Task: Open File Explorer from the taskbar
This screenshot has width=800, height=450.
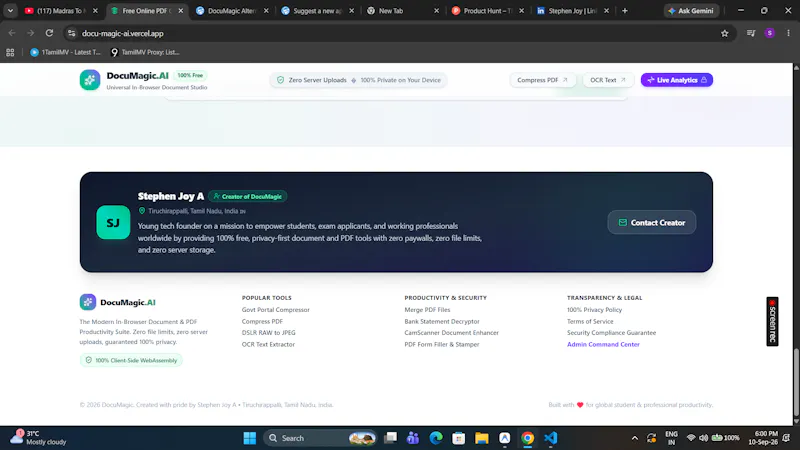Action: click(482, 438)
